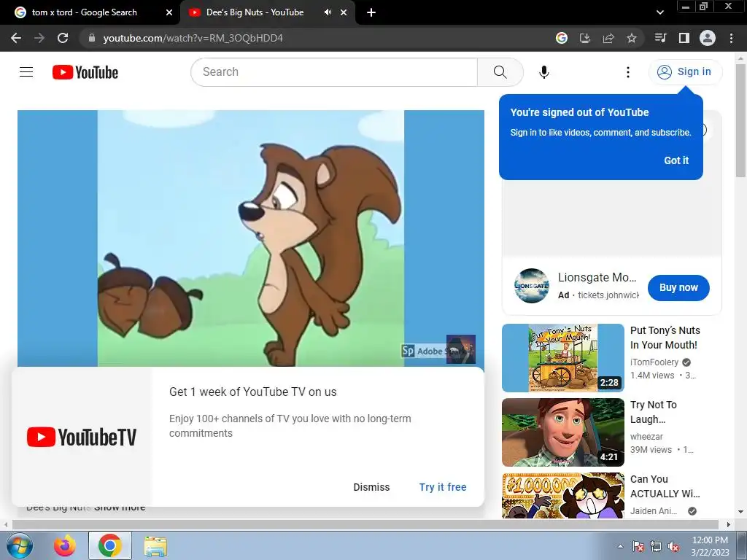Image resolution: width=747 pixels, height=560 pixels.
Task: Click the wheezar channel name
Action: [x=646, y=437]
